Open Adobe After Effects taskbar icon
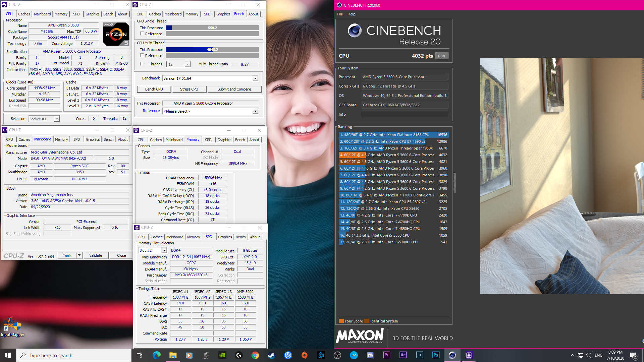This screenshot has height=362, width=644. click(403, 355)
